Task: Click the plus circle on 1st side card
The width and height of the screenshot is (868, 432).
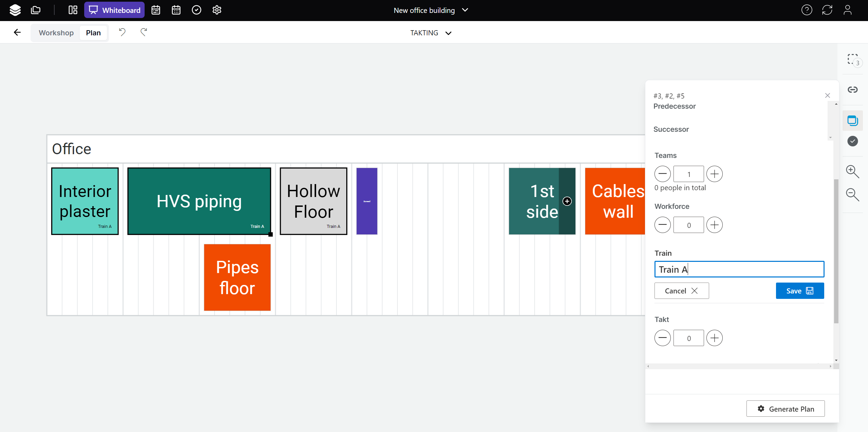Action: (x=567, y=201)
